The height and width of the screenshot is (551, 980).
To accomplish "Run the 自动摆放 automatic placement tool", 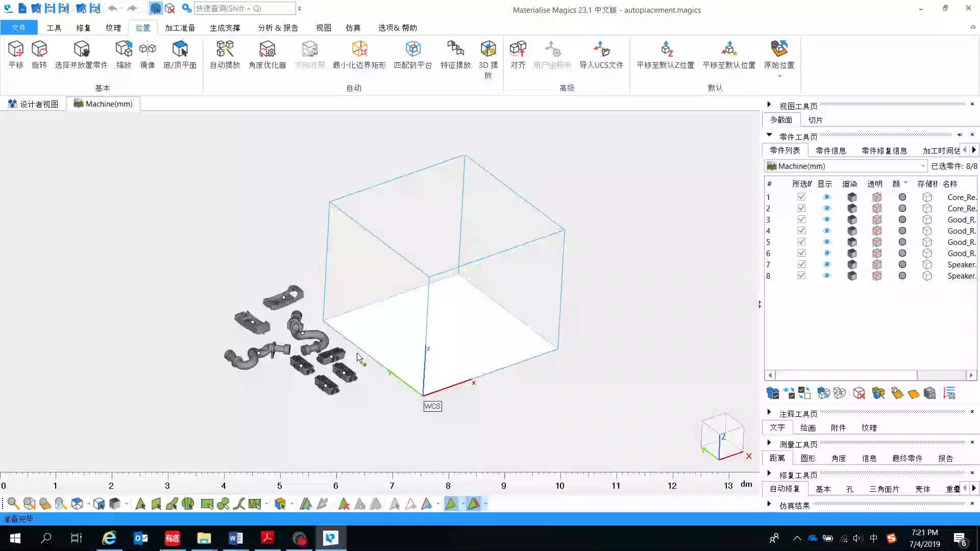I will [x=225, y=55].
